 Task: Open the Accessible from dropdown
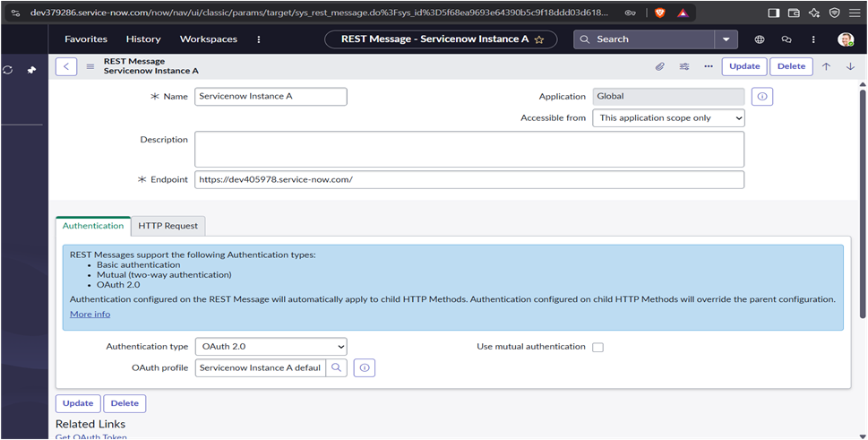(668, 118)
